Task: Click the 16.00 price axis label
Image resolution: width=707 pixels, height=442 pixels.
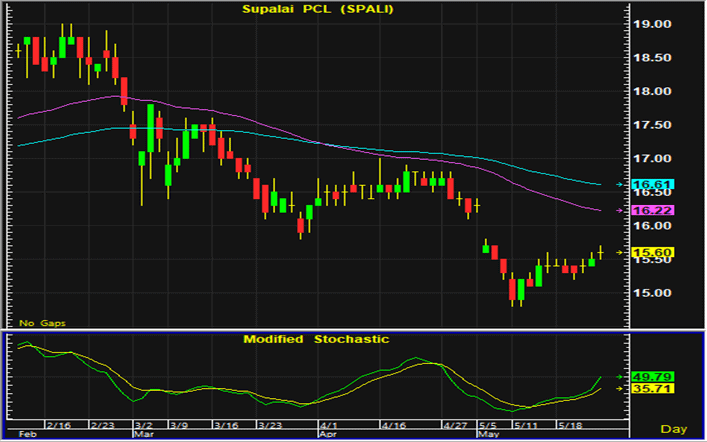Action: point(652,226)
